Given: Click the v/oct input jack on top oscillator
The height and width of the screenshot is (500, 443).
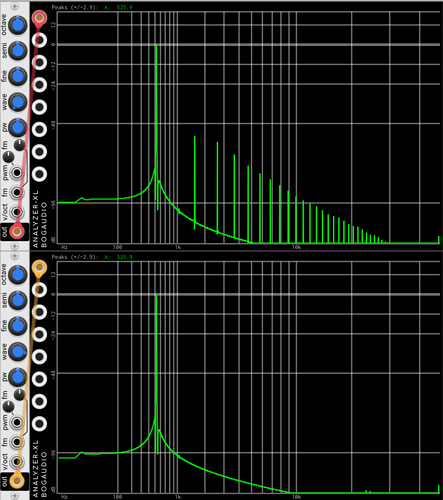Looking at the screenshot, I should click(x=17, y=212).
